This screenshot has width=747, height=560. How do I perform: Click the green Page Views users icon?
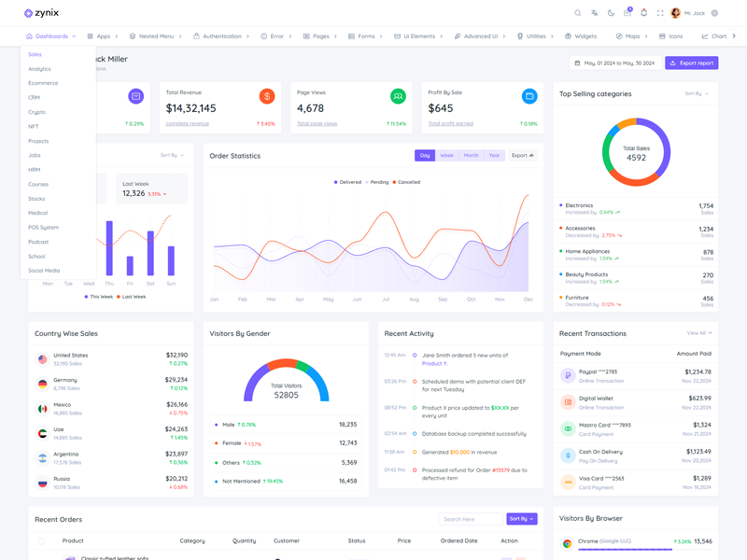[x=398, y=96]
